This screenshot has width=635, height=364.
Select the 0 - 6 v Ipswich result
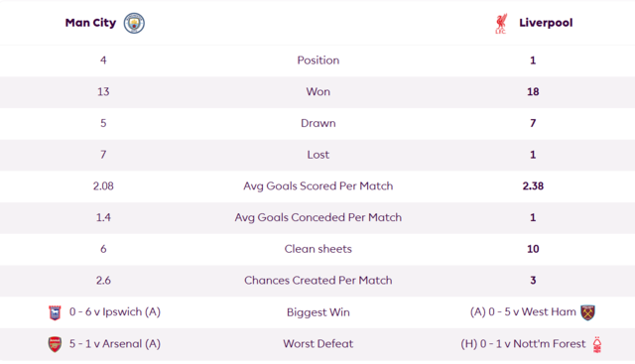coord(115,311)
